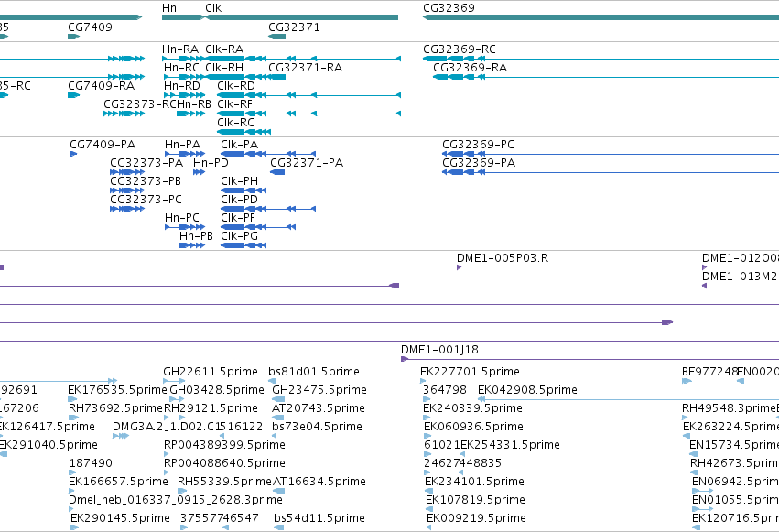This screenshot has height=532, width=779.
Task: Select the bs54d11.5prime EST
Action: point(319,518)
